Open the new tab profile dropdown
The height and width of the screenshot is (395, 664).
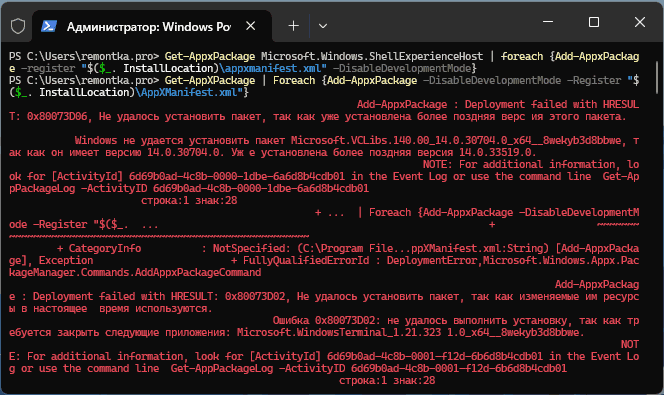coord(323,26)
